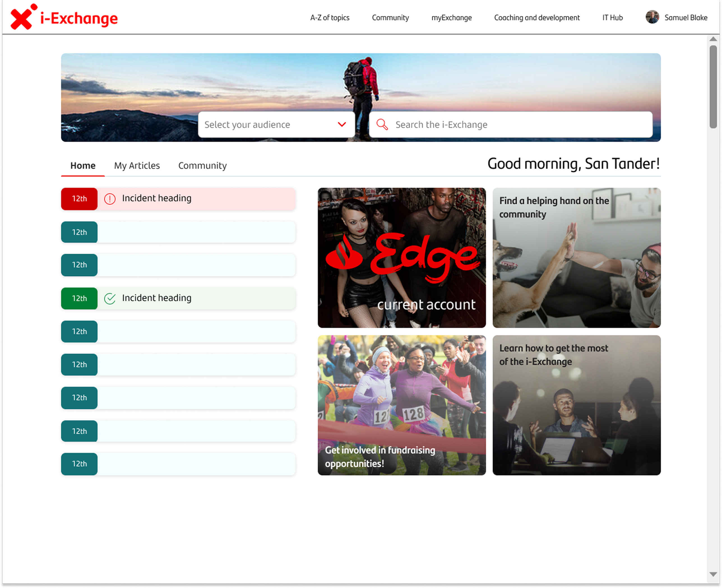
Task: Click the red 12th date badge
Action: click(79, 199)
